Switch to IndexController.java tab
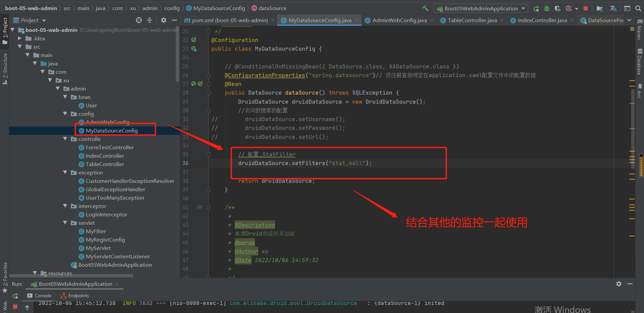Screen dimensions: 644x313 542,20
